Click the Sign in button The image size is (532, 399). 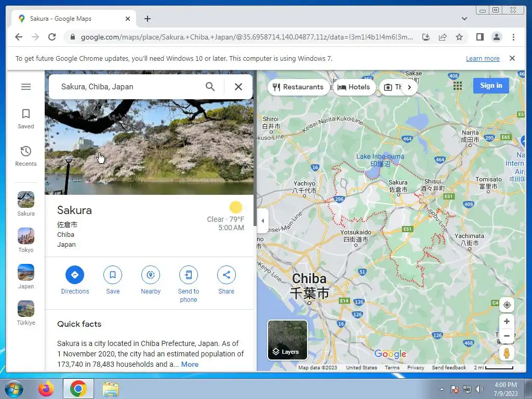click(x=491, y=86)
